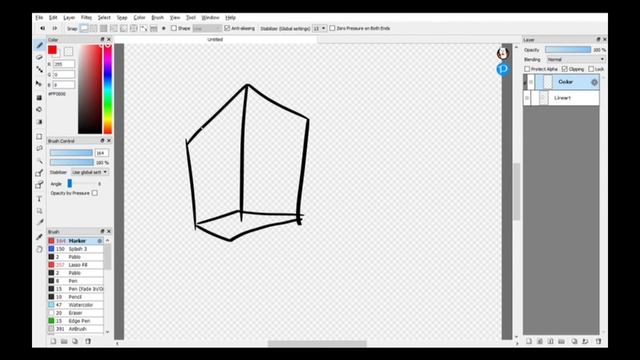The width and height of the screenshot is (640, 360).
Task: Select the Operation tool below Text
Action: click(40, 211)
